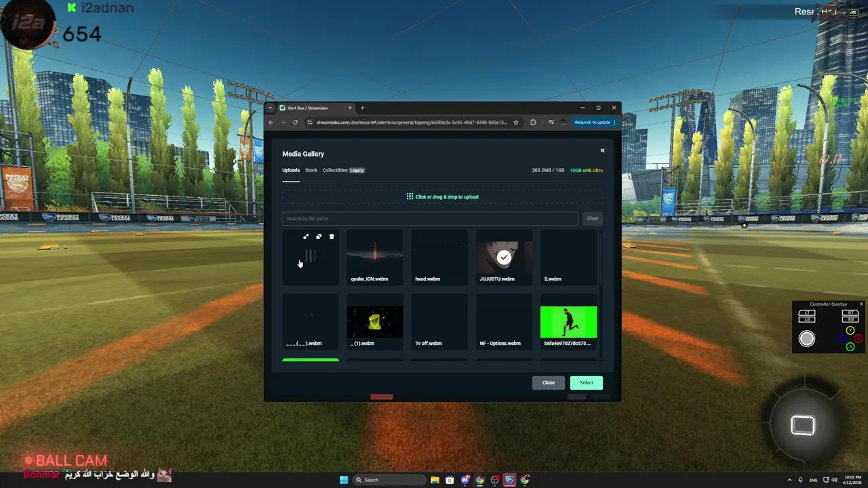868x488 pixels.
Task: Close the Media Gallery with X icon
Action: tap(602, 150)
